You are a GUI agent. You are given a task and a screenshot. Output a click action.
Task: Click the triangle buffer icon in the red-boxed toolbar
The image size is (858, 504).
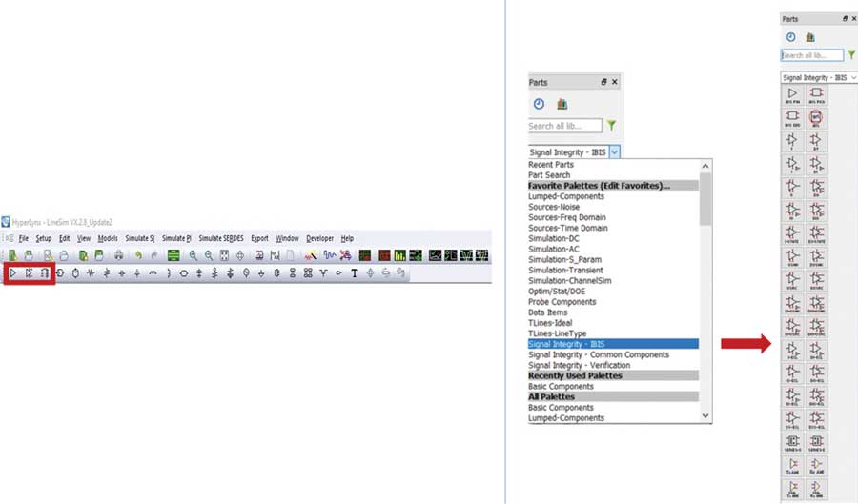[13, 273]
